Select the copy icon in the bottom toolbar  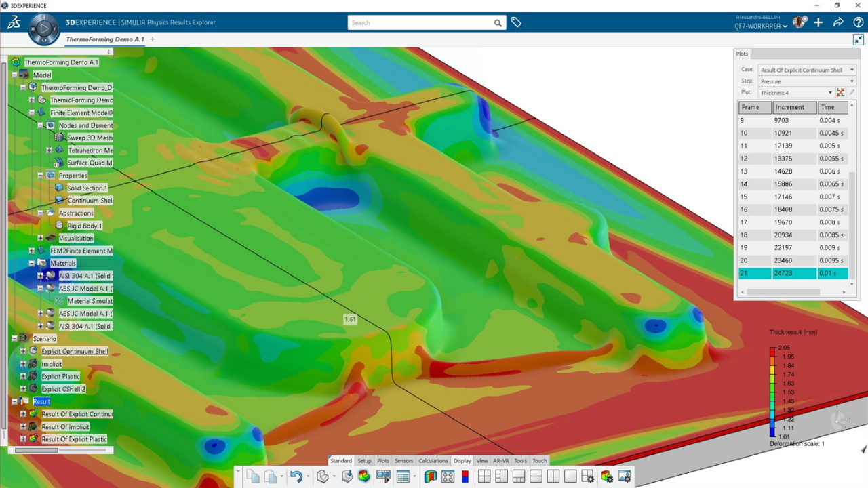click(x=252, y=476)
